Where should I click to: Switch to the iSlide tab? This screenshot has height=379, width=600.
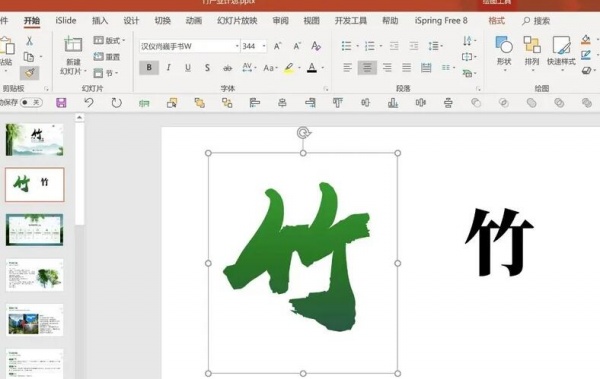pos(66,21)
